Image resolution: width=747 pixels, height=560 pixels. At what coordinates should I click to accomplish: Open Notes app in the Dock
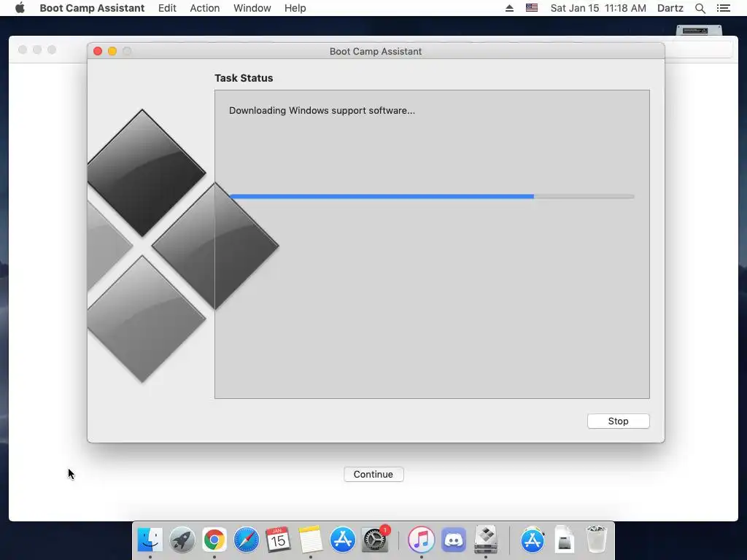(x=311, y=540)
